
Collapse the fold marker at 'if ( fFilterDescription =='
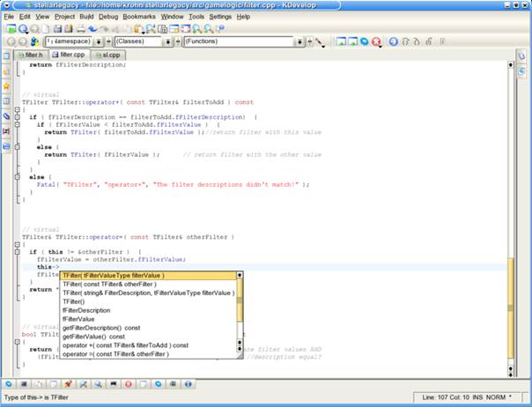pyautogui.click(x=17, y=117)
